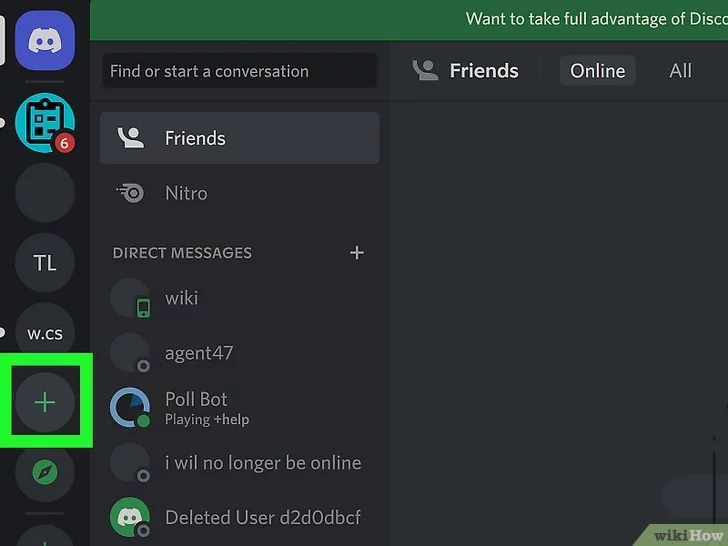Select the Online friends tab
The image size is (728, 546).
click(597, 71)
